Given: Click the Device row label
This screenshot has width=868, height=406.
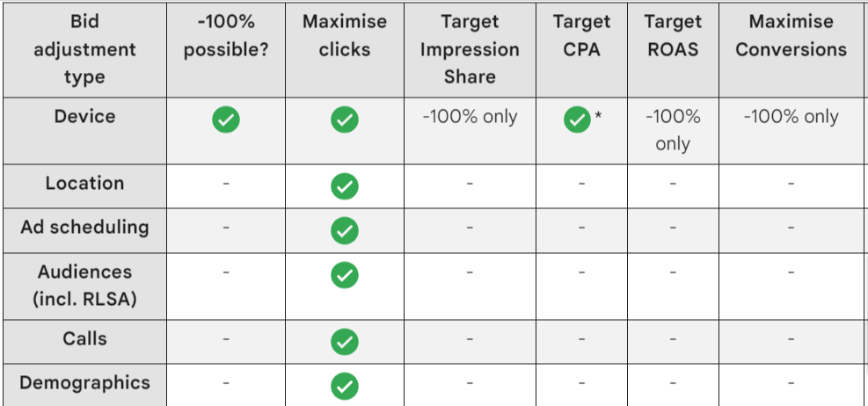Looking at the screenshot, I should click(x=84, y=117).
